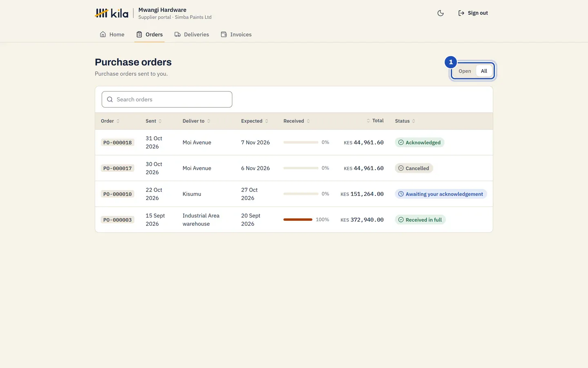
Task: Sort by the Order column
Action: [x=110, y=121]
